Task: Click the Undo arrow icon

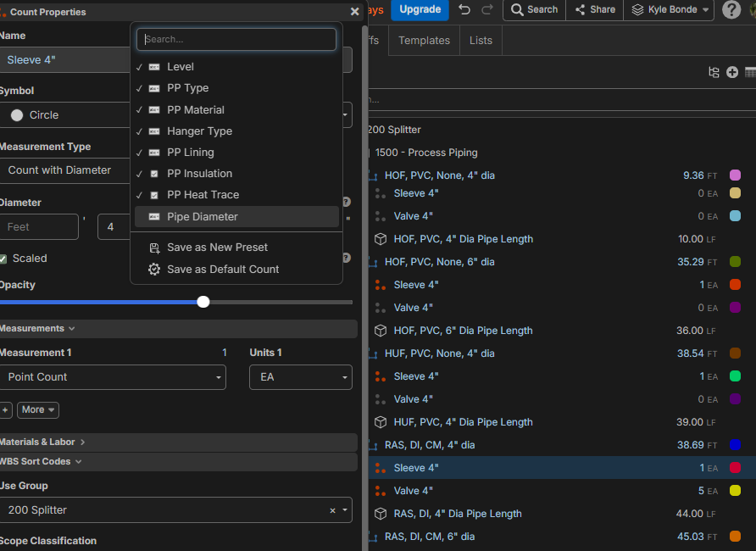Action: coord(464,9)
